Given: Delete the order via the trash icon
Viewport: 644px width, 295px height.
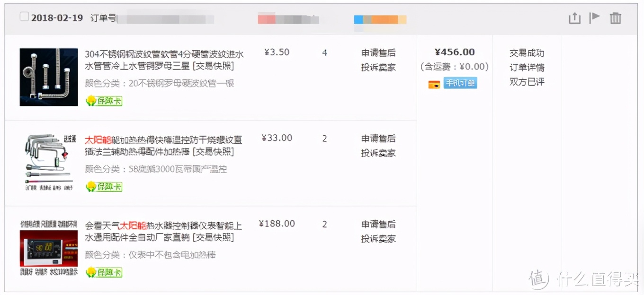Looking at the screenshot, I should point(615,18).
